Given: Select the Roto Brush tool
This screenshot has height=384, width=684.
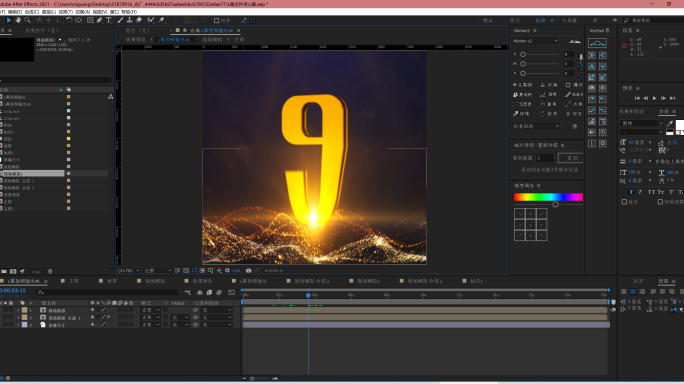Looking at the screenshot, I should coord(150,20).
